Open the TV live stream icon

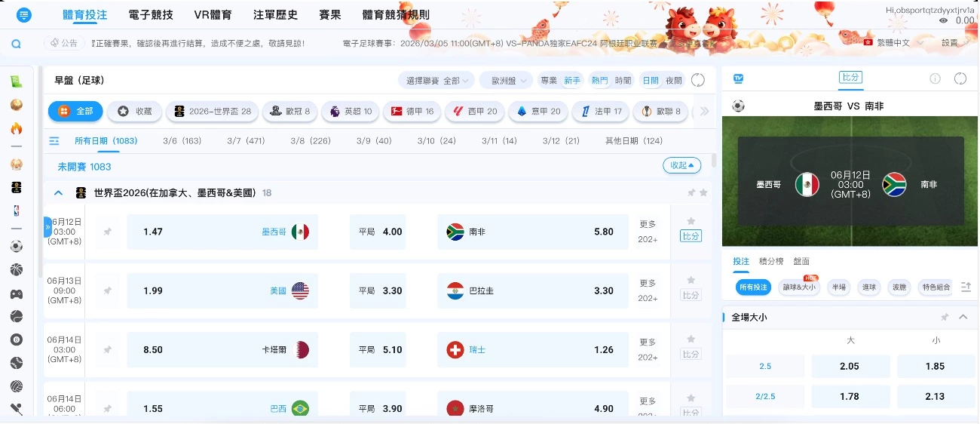tap(738, 78)
